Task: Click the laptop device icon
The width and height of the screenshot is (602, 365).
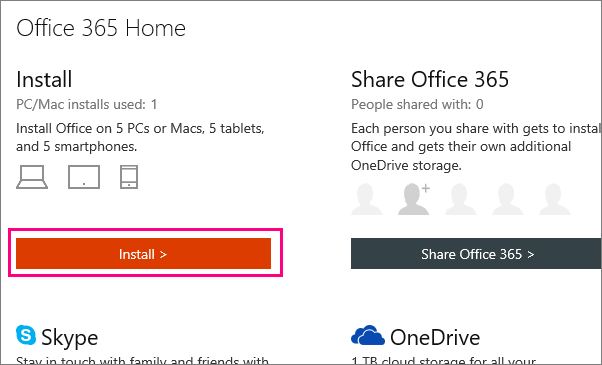Action: (32, 177)
